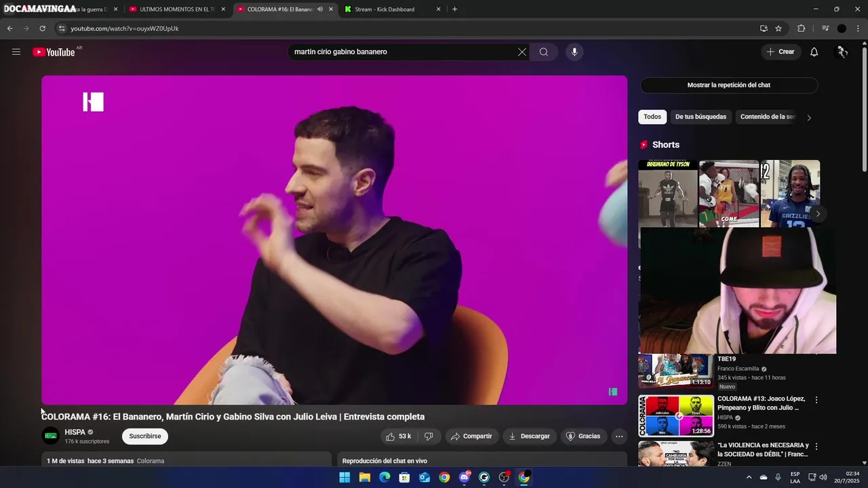Start voice search with the microphone

[x=574, y=52]
